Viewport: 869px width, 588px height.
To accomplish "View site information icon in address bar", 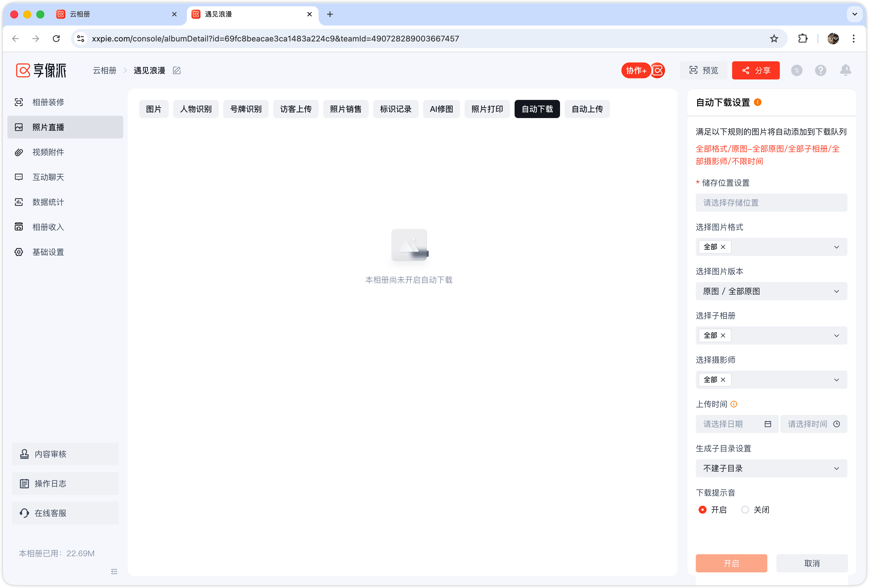I will [x=81, y=39].
